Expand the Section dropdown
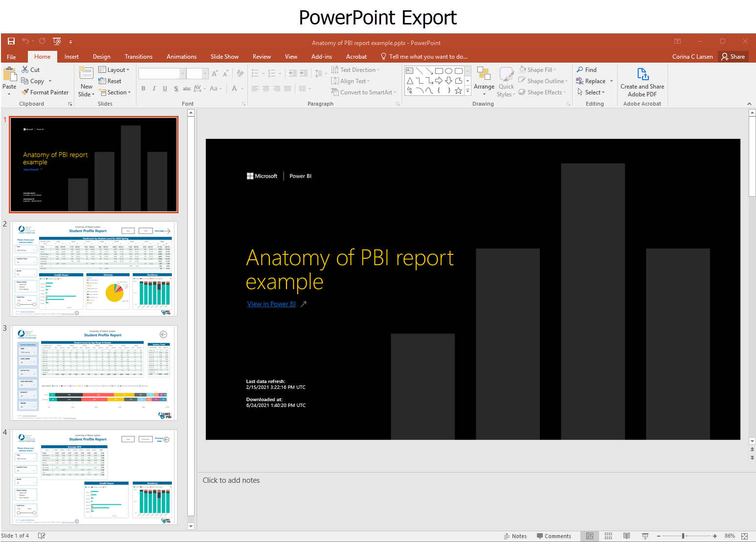This screenshot has width=756, height=542. tap(115, 92)
